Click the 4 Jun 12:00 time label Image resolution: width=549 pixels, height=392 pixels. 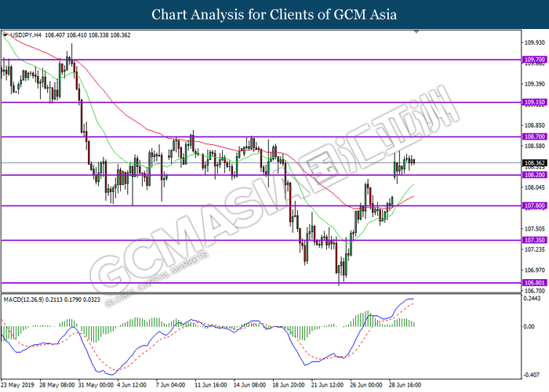point(132,385)
